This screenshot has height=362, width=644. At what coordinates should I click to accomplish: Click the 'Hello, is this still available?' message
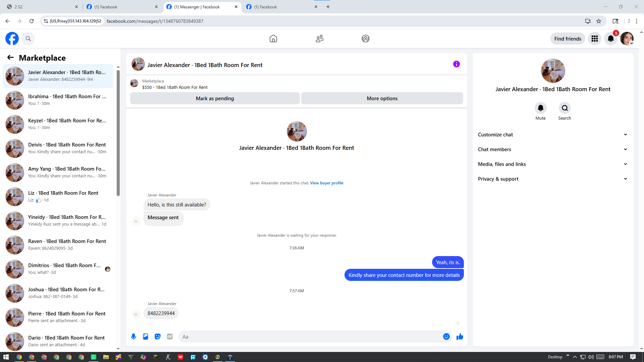[x=177, y=205]
